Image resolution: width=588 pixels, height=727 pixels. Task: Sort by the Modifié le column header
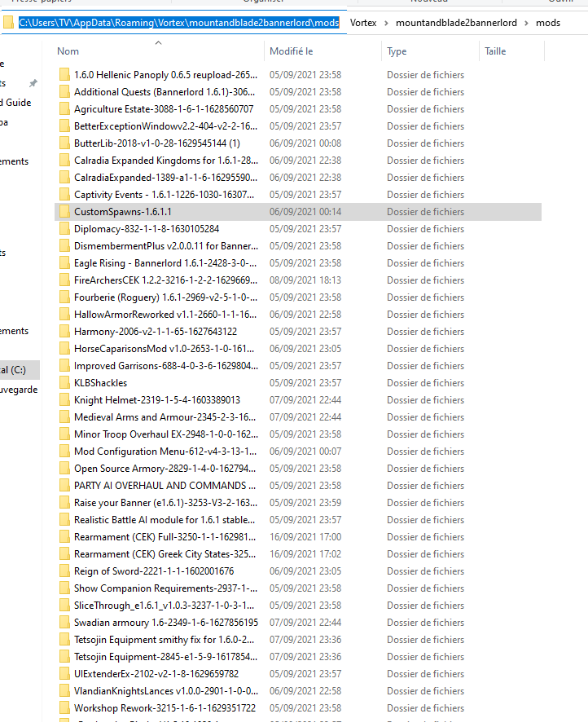pos(291,51)
